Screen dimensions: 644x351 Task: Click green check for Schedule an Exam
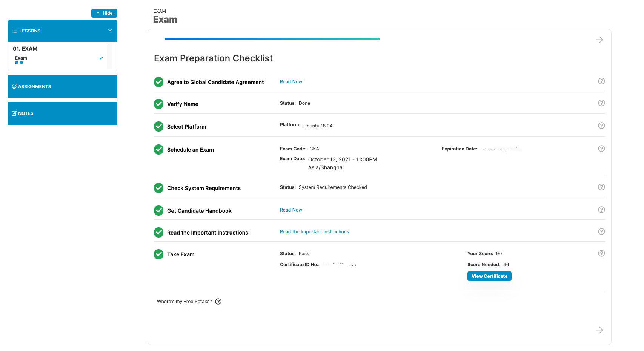pyautogui.click(x=158, y=149)
